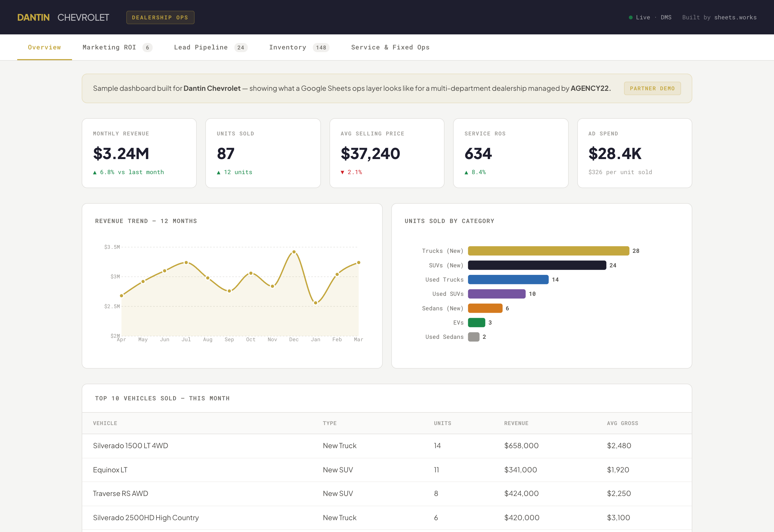Click the up arrow next to 12 units
The image size is (774, 532).
tap(219, 172)
